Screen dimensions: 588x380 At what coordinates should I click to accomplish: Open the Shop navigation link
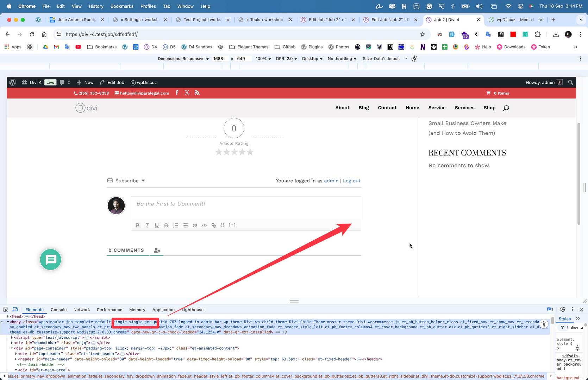(489, 108)
